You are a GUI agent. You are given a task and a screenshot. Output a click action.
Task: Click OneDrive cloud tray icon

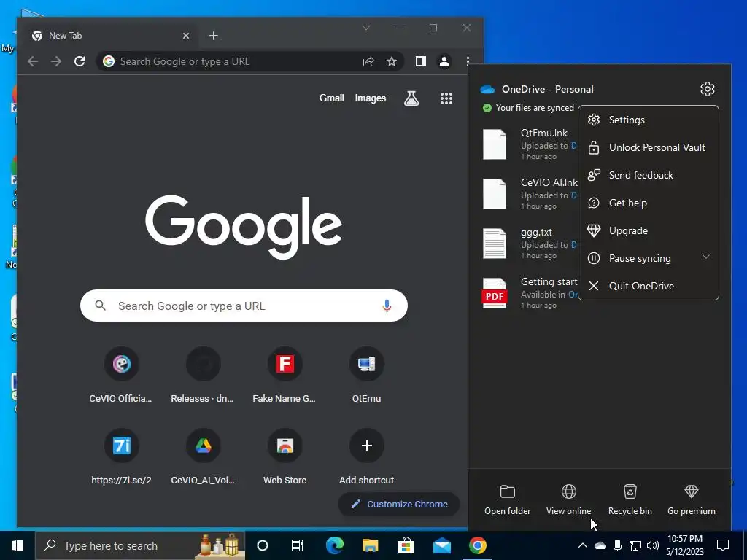[600, 545]
